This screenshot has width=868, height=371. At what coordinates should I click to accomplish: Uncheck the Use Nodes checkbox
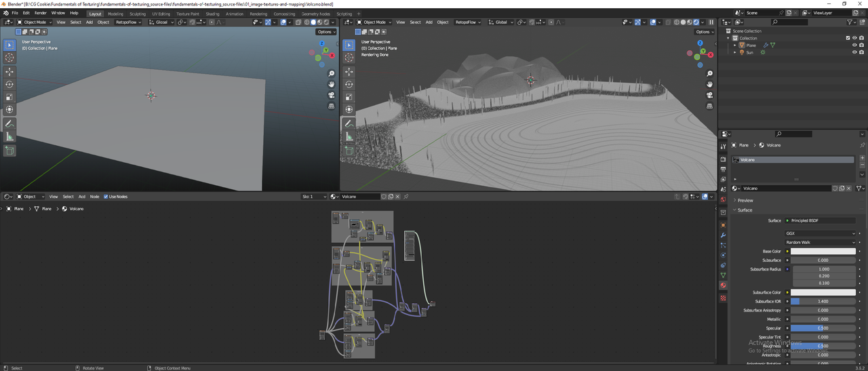(106, 197)
